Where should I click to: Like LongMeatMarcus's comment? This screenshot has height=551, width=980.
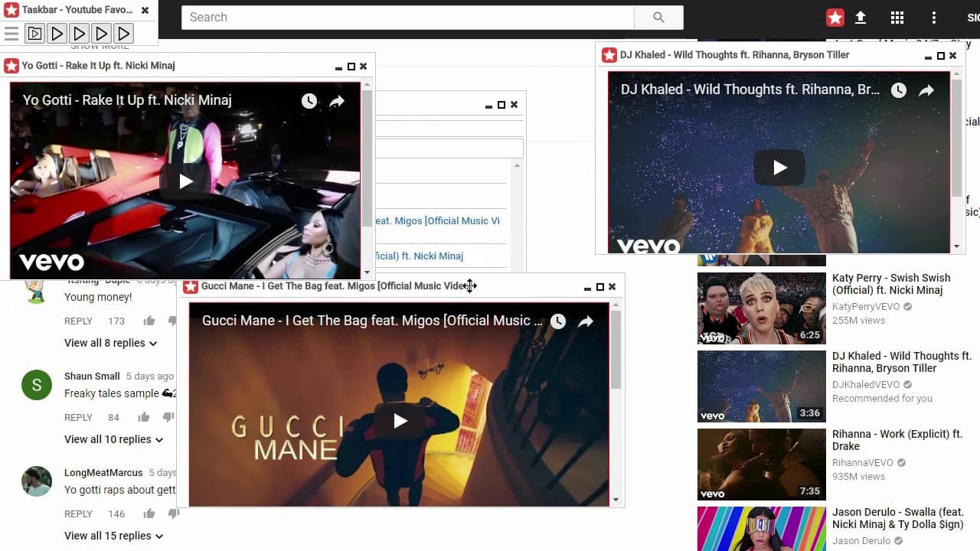[x=149, y=514]
